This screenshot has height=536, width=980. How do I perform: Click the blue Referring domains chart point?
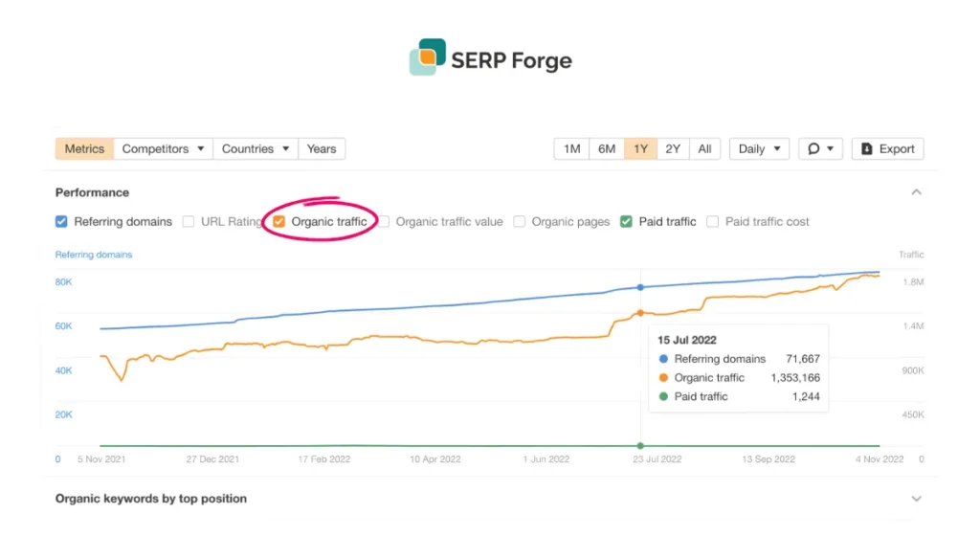point(640,287)
